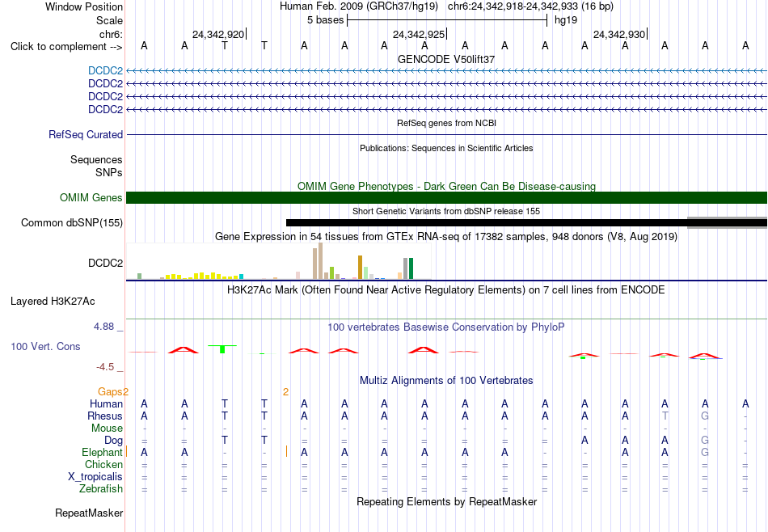The height and width of the screenshot is (532, 768).
Task: Open the GTEx tissue expression bar chart
Action: (279, 261)
